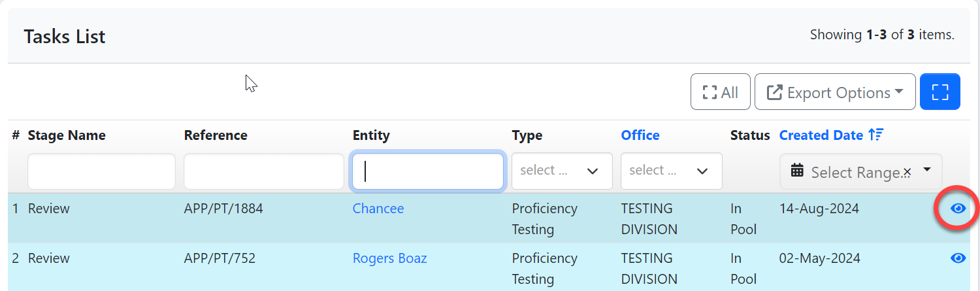Select the 02-May-2024 task row
Image resolution: width=980 pixels, height=291 pixels.
[819, 258]
